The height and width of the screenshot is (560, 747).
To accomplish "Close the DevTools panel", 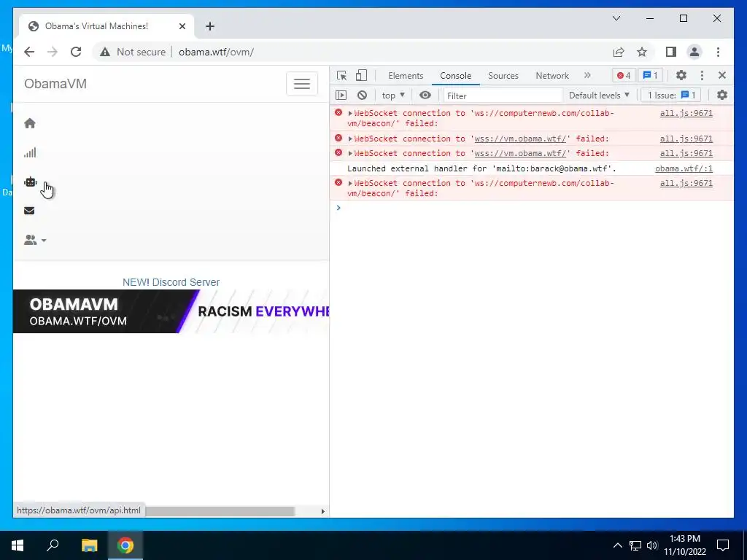I will pyautogui.click(x=722, y=75).
